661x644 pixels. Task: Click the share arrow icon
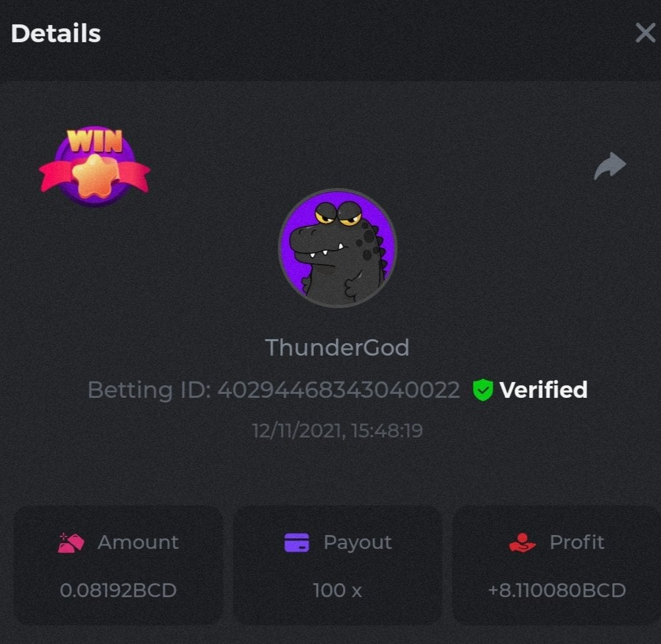[x=610, y=166]
